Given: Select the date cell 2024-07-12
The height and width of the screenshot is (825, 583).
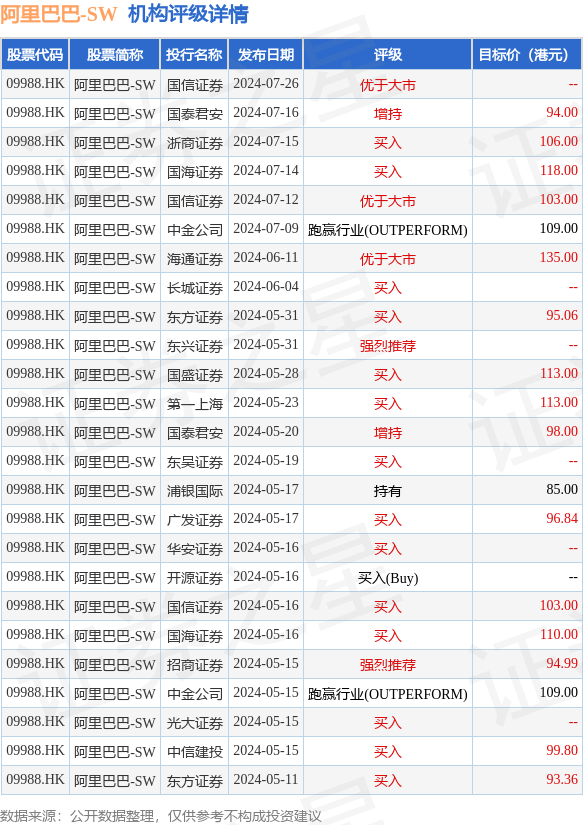Looking at the screenshot, I should [266, 199].
